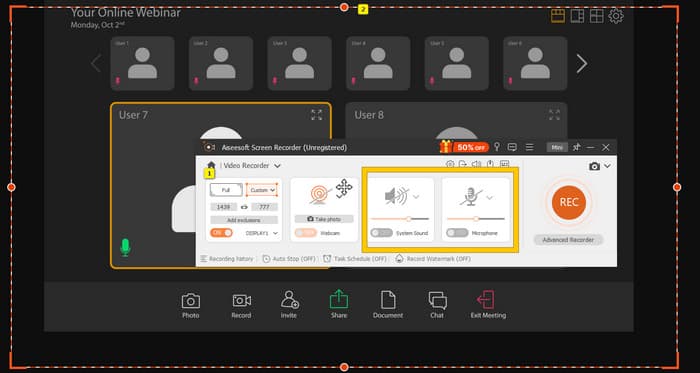Viewport: 700px width, 373px height.
Task: Open recording settings gear above the audio panel
Action: point(450,164)
